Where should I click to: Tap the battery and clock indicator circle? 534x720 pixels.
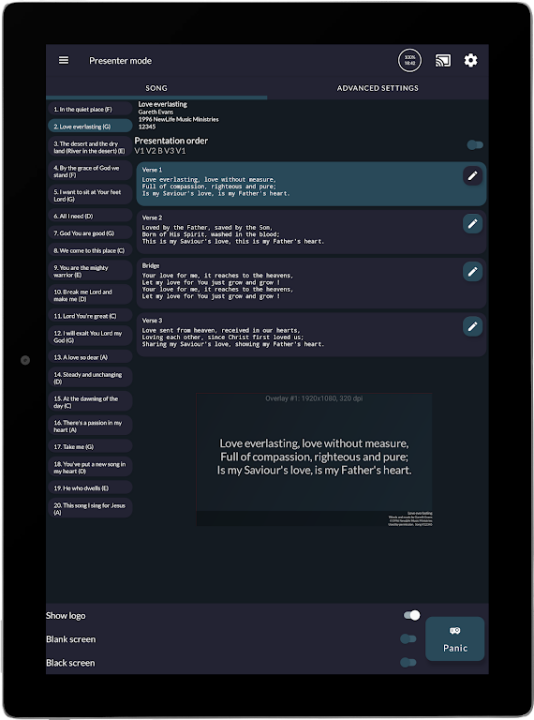tap(410, 60)
